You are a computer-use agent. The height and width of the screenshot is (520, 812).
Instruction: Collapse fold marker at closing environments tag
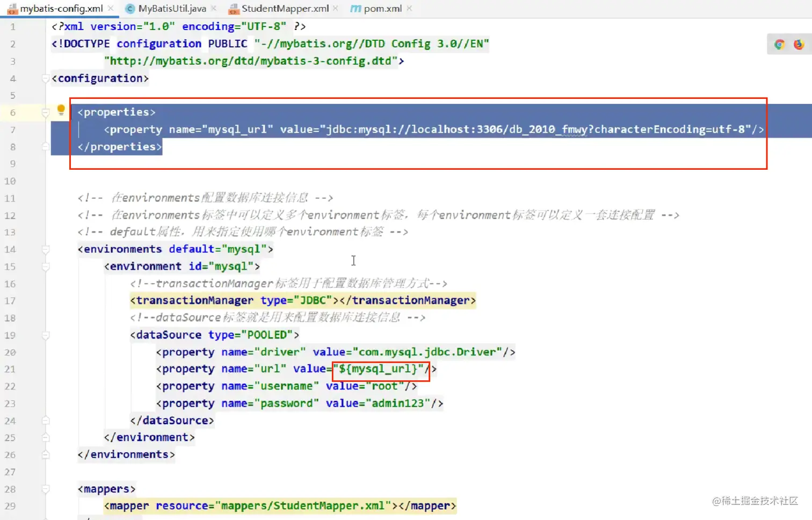[46, 455]
